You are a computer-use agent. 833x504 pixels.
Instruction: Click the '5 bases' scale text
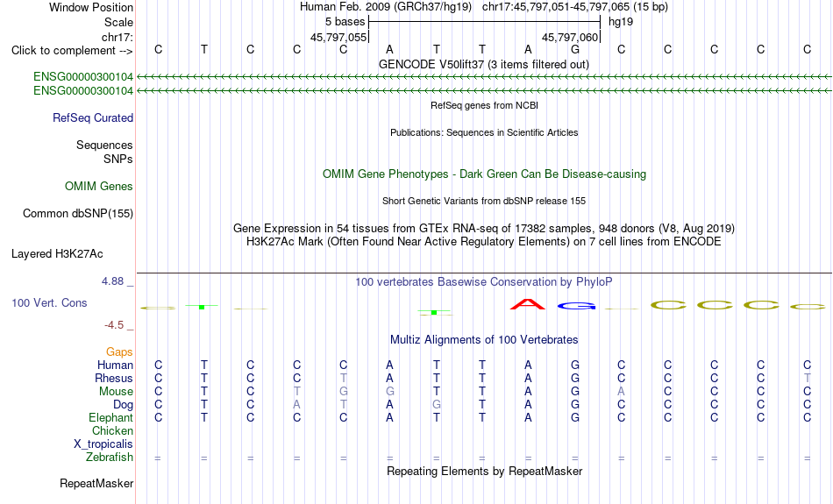point(345,22)
